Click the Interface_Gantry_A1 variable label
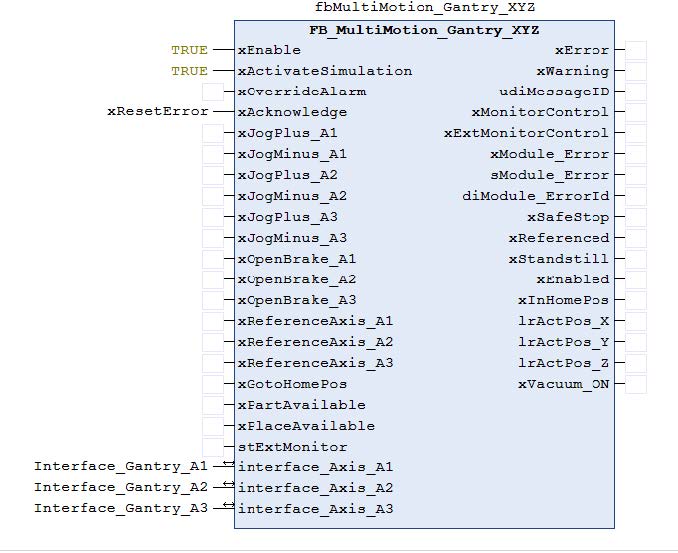678x553 pixels. pyautogui.click(x=121, y=467)
